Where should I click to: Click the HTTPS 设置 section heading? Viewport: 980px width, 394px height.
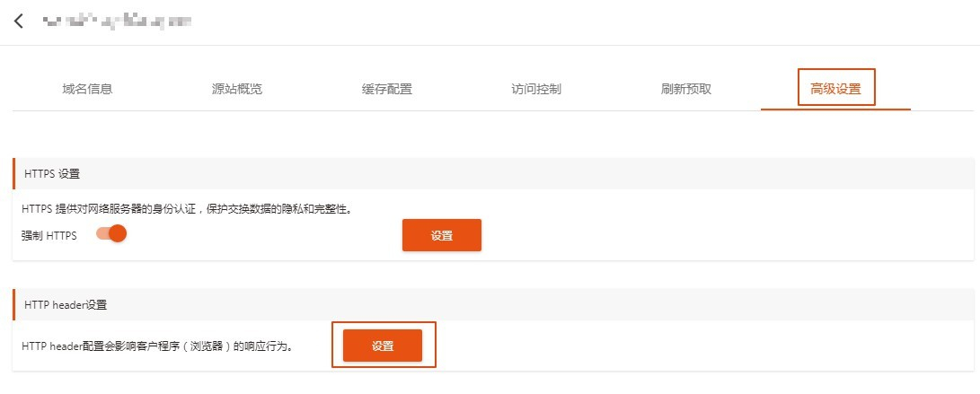[52, 174]
